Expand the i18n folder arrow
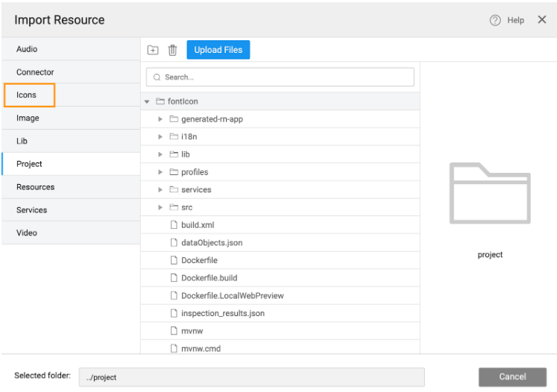Image resolution: width=557 pixels, height=392 pixels. [x=160, y=137]
